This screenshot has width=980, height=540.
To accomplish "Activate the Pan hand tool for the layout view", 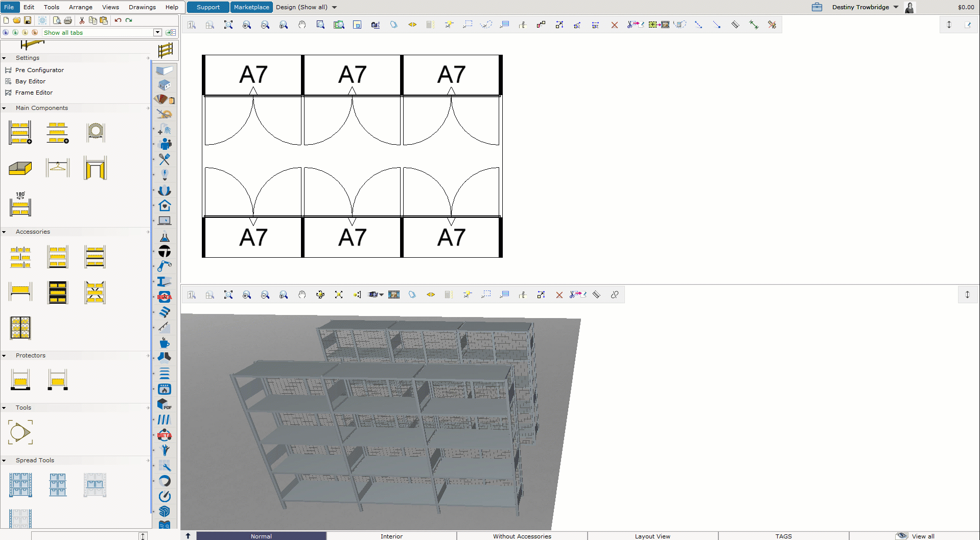I will (302, 24).
